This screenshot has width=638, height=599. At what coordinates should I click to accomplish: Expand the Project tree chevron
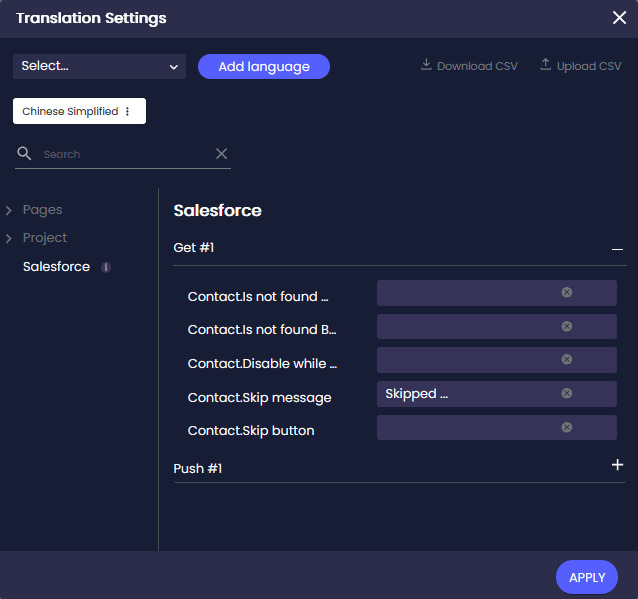point(9,238)
